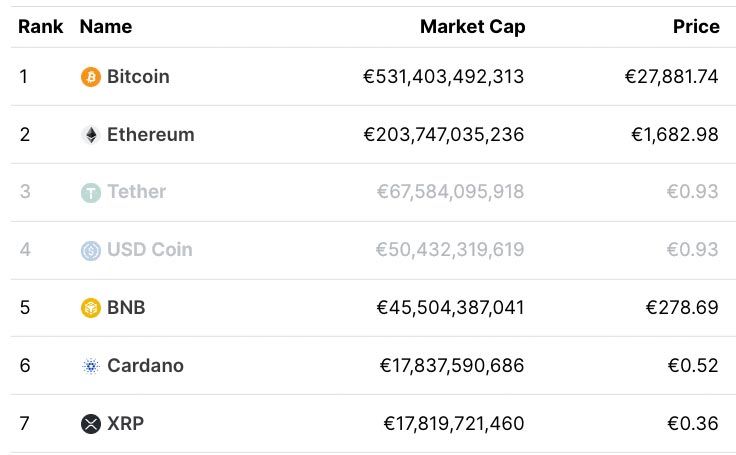Image resolution: width=736 pixels, height=455 pixels.
Task: Sort by Price column header
Action: 696,27
